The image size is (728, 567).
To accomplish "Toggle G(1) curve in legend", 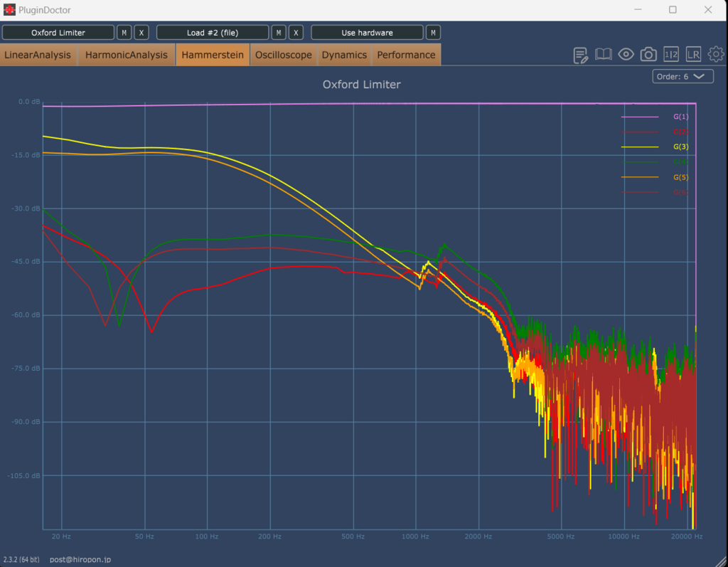I will coord(655,117).
